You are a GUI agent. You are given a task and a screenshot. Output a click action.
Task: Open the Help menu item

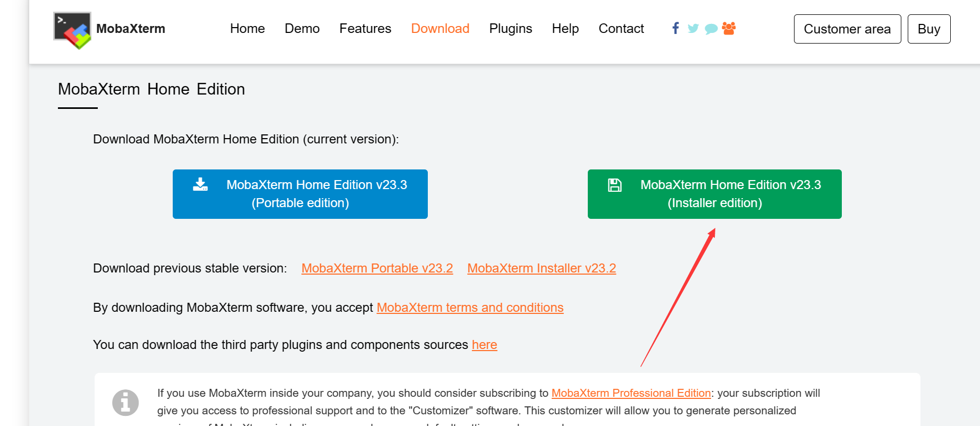(x=565, y=29)
